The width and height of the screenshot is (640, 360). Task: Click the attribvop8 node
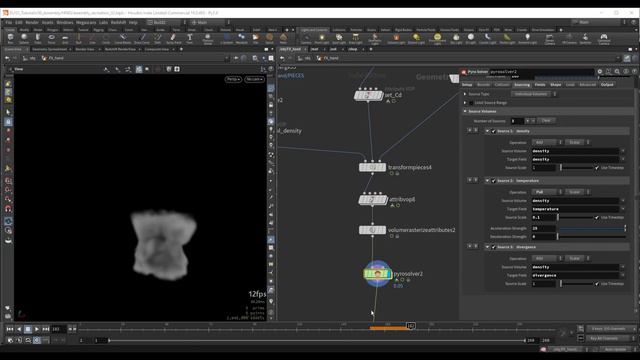coord(372,200)
